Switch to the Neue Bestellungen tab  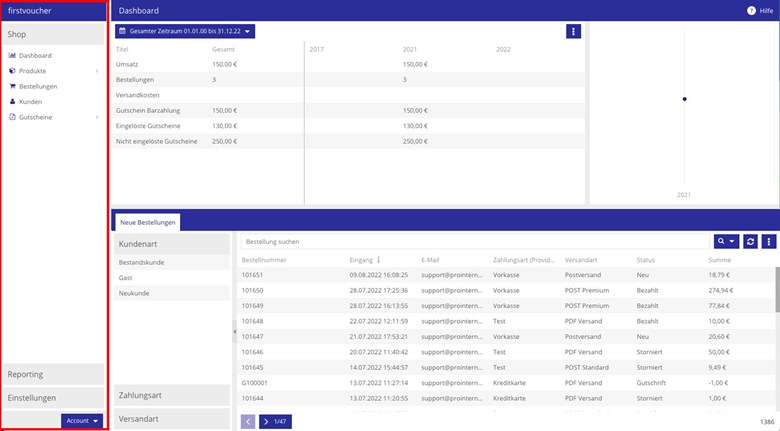(147, 222)
